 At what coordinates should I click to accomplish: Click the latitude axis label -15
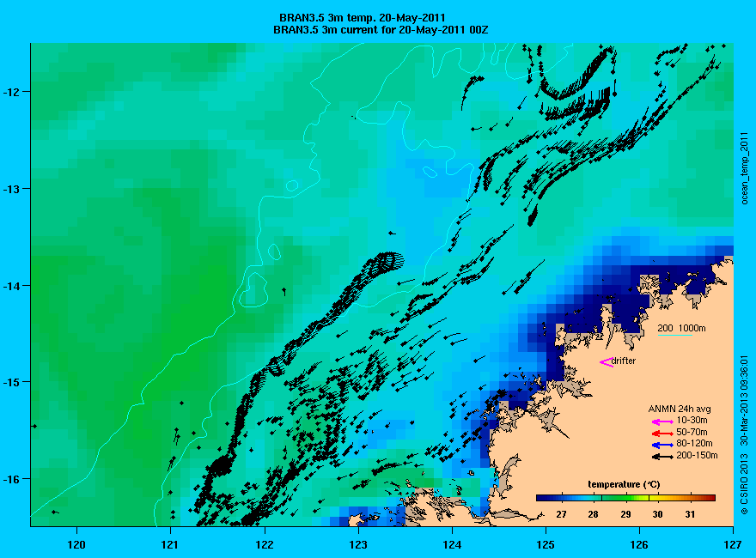[x=10, y=382]
